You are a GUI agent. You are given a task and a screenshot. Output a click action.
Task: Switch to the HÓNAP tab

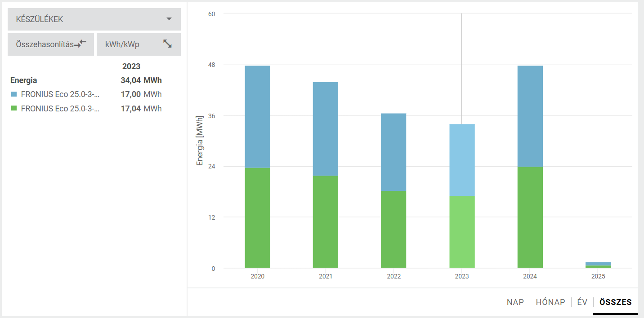550,302
